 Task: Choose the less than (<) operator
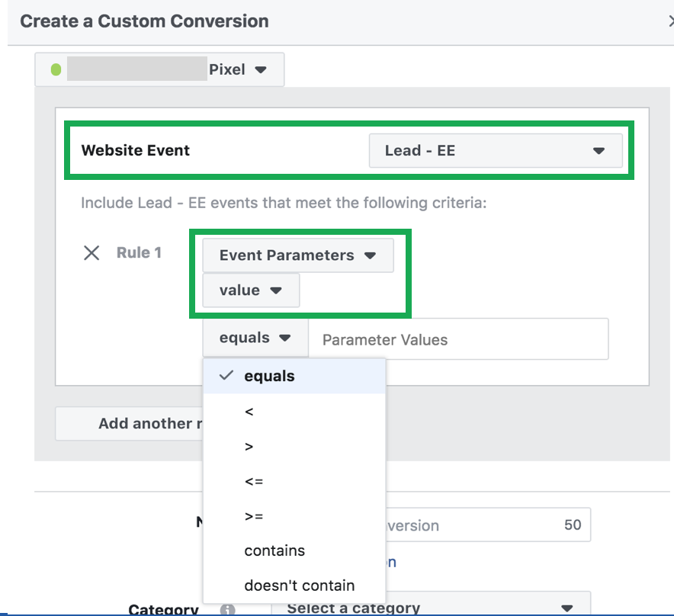(249, 412)
